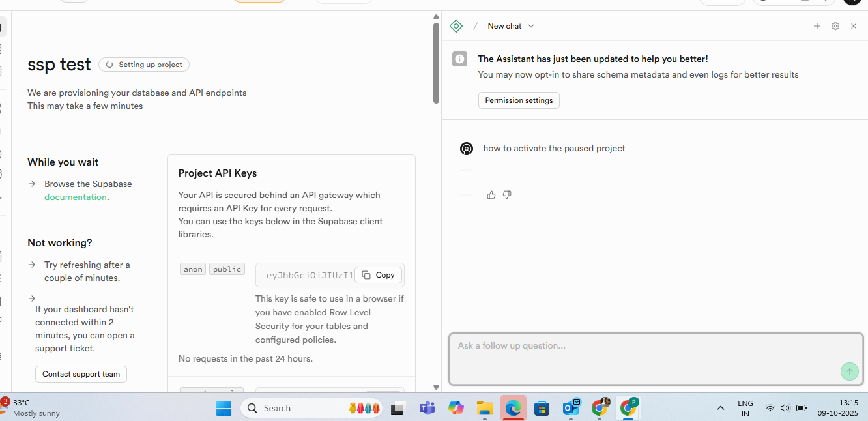Image resolution: width=868 pixels, height=421 pixels.
Task: Click the anon tag label
Action: [193, 269]
